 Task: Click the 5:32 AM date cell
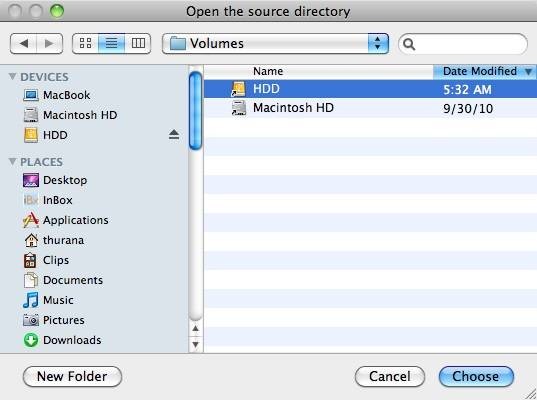(467, 90)
